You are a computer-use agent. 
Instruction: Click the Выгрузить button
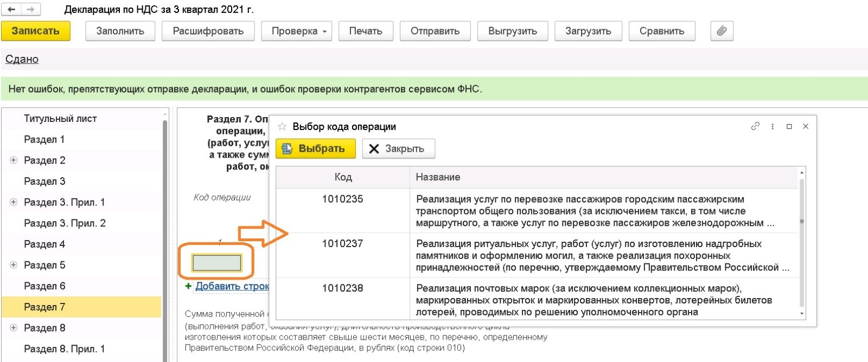click(513, 31)
